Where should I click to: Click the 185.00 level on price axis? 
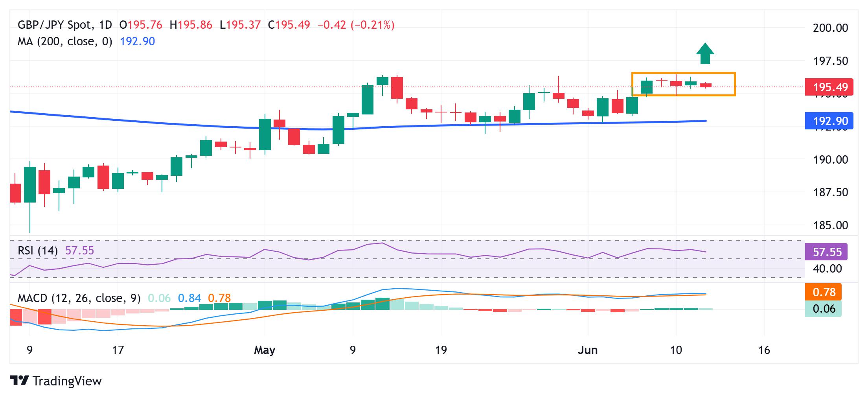pyautogui.click(x=830, y=225)
